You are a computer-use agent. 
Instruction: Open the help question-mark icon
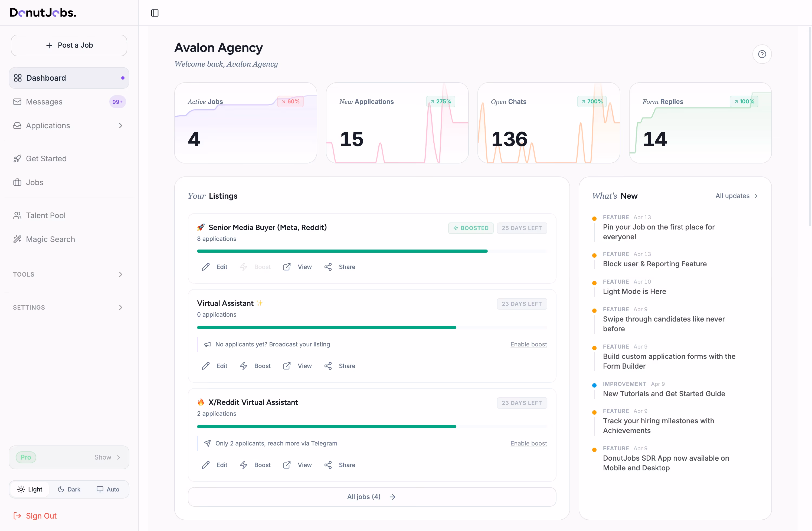click(762, 54)
